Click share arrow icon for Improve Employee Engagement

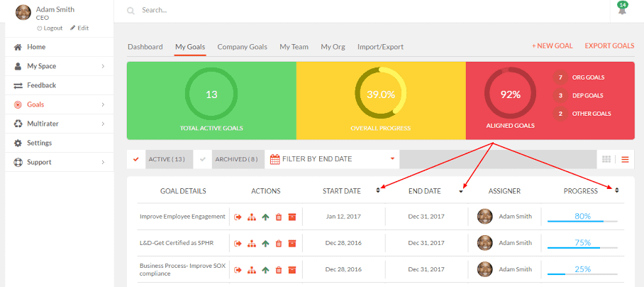click(x=238, y=217)
